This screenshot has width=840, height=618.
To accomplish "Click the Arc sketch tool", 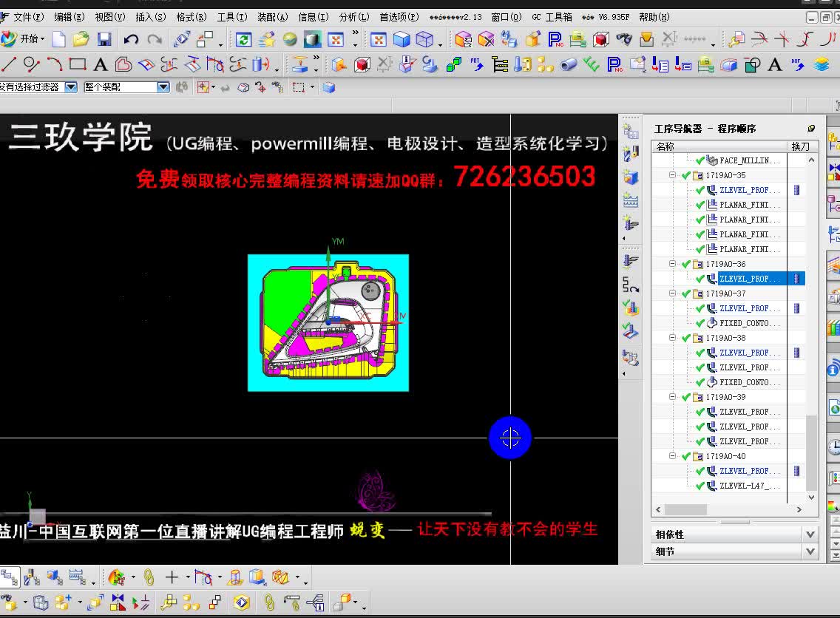I will point(56,64).
